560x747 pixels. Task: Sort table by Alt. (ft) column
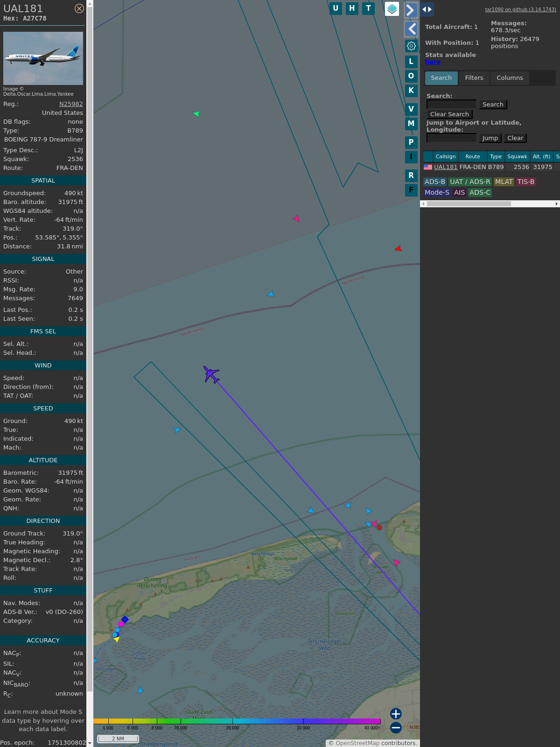click(542, 157)
